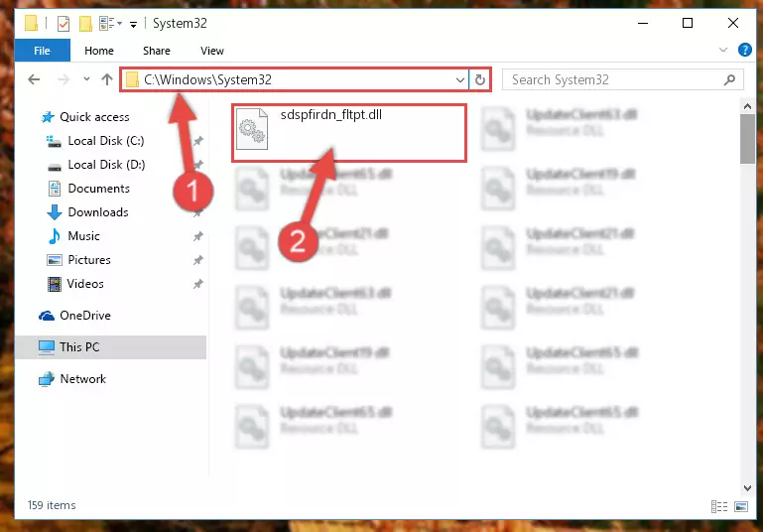Open Downloads from the navigation pane
763x532 pixels.
click(x=98, y=212)
